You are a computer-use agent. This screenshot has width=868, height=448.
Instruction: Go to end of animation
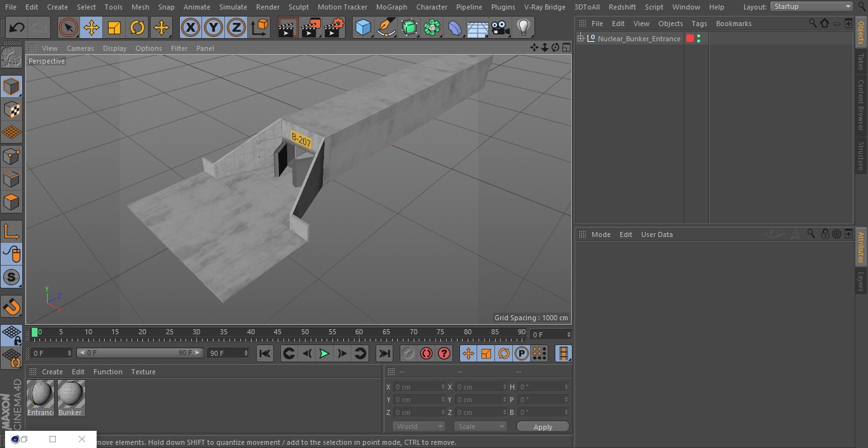384,353
